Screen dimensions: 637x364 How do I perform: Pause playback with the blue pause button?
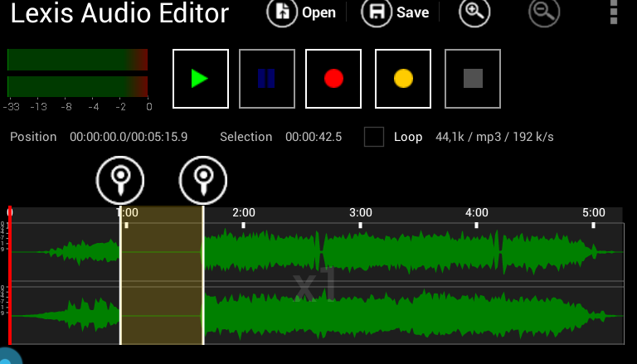(267, 79)
